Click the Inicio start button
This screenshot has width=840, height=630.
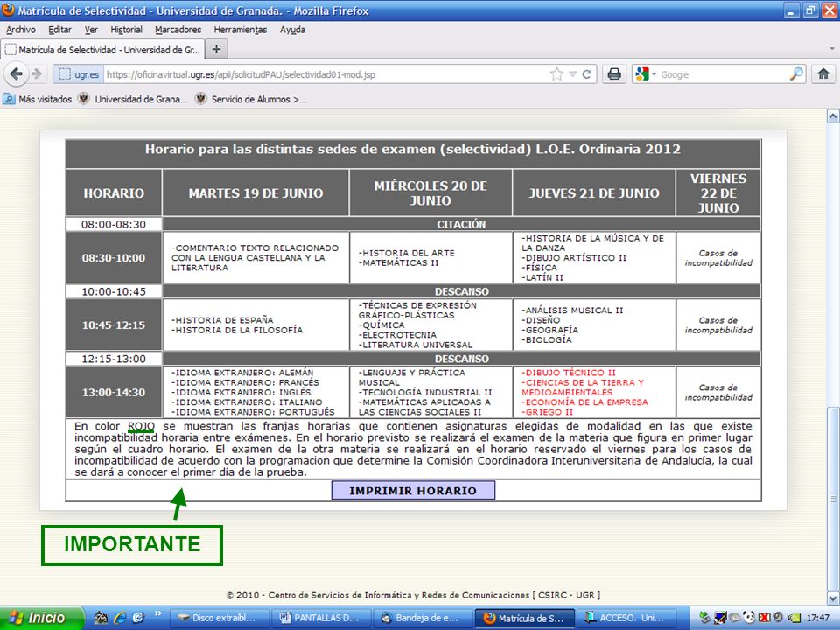42,618
